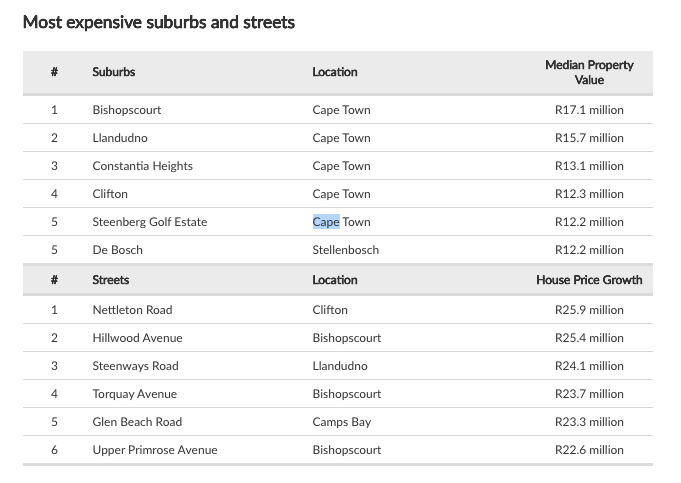Select the Nettleton Road street entry
Image resolution: width=681 pixels, height=483 pixels.
(x=133, y=310)
